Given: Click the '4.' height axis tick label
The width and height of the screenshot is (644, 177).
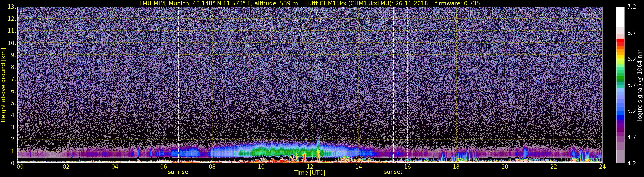Looking at the screenshot, I should point(13,115).
